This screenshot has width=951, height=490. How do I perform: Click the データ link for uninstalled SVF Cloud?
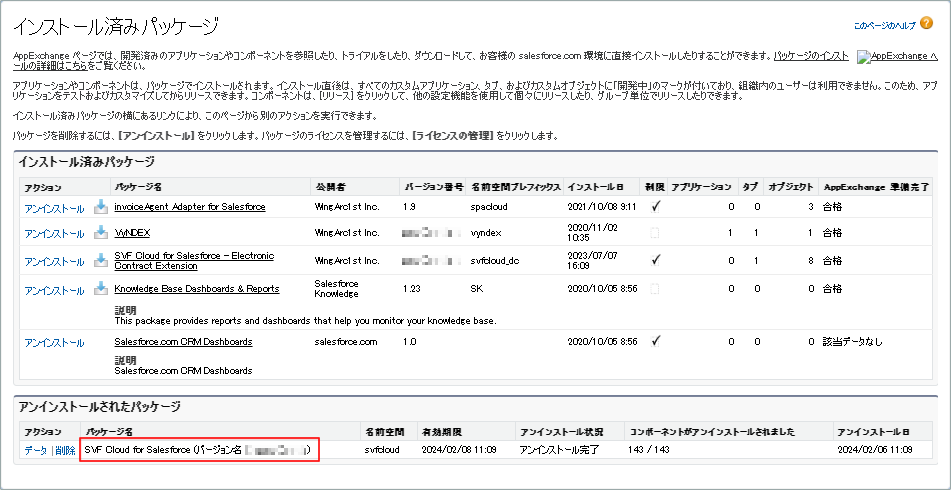pyautogui.click(x=36, y=451)
